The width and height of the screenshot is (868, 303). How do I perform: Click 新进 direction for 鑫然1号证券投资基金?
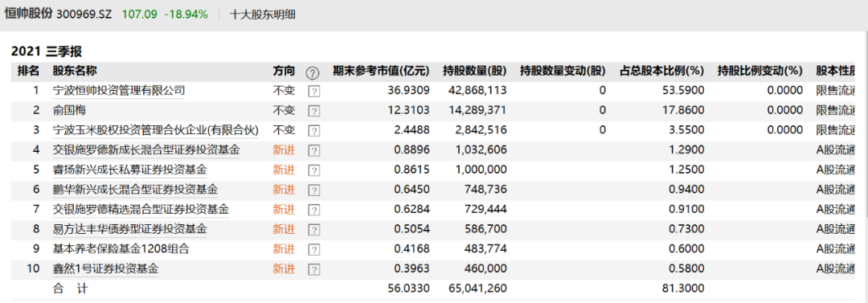click(x=284, y=268)
